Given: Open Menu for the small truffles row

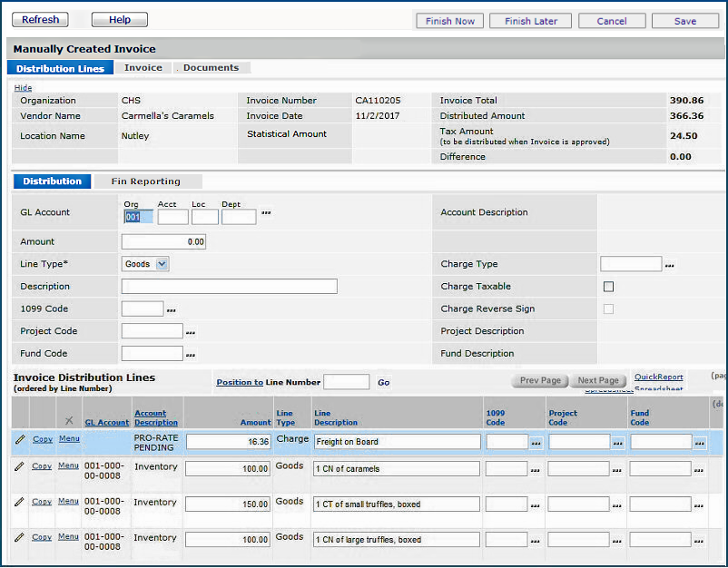Looking at the screenshot, I should (x=69, y=502).
